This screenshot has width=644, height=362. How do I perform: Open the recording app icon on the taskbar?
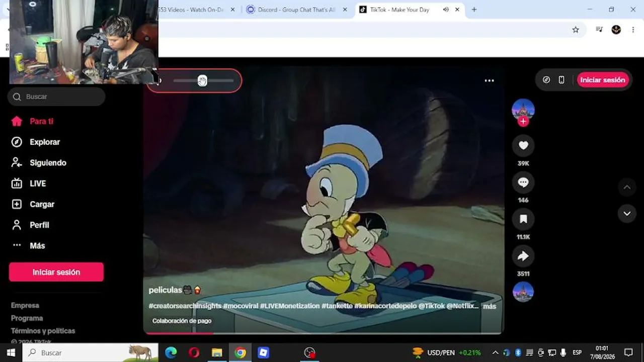pyautogui.click(x=309, y=352)
